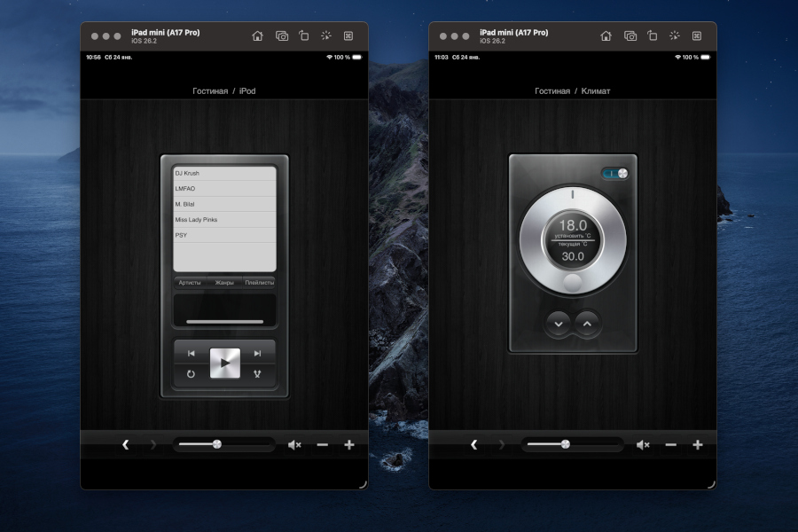Select DJ Krush in the artist list

click(224, 173)
